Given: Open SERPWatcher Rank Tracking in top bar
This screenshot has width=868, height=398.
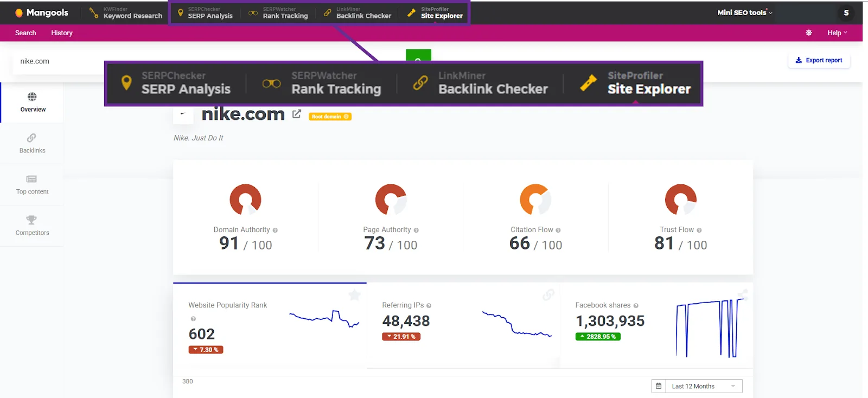Looking at the screenshot, I should [x=278, y=12].
